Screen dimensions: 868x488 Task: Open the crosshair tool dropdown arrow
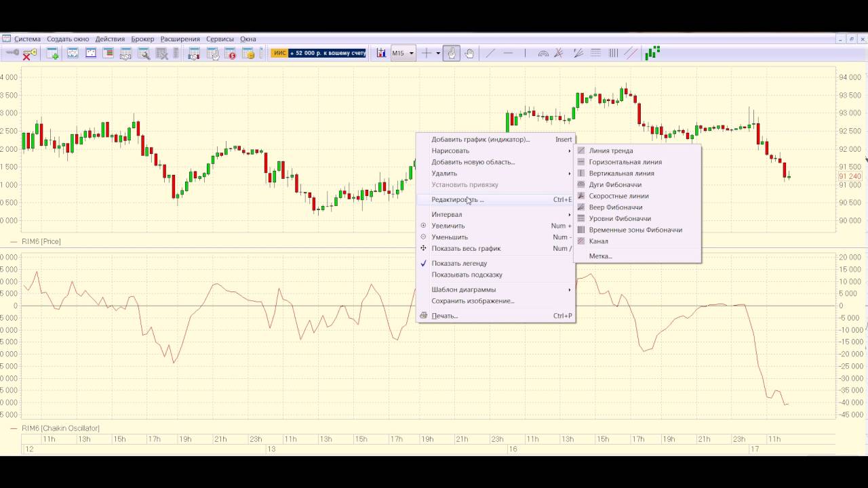pyautogui.click(x=438, y=53)
